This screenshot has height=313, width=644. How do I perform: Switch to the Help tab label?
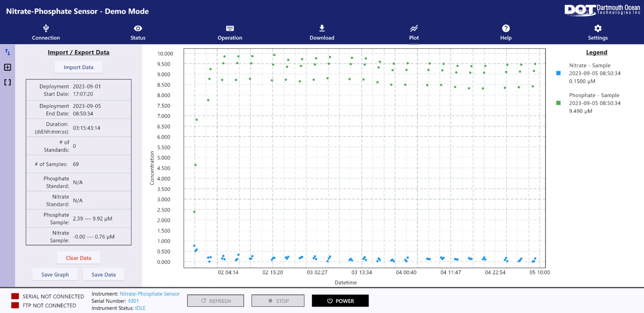pos(506,38)
